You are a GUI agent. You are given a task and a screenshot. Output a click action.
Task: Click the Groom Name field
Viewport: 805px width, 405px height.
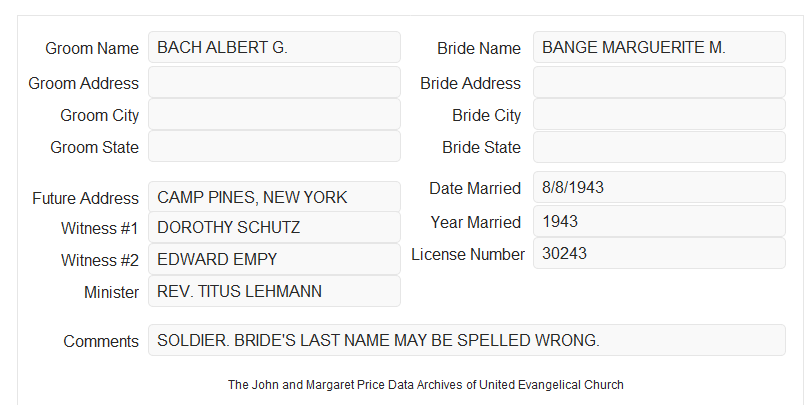tap(274, 47)
